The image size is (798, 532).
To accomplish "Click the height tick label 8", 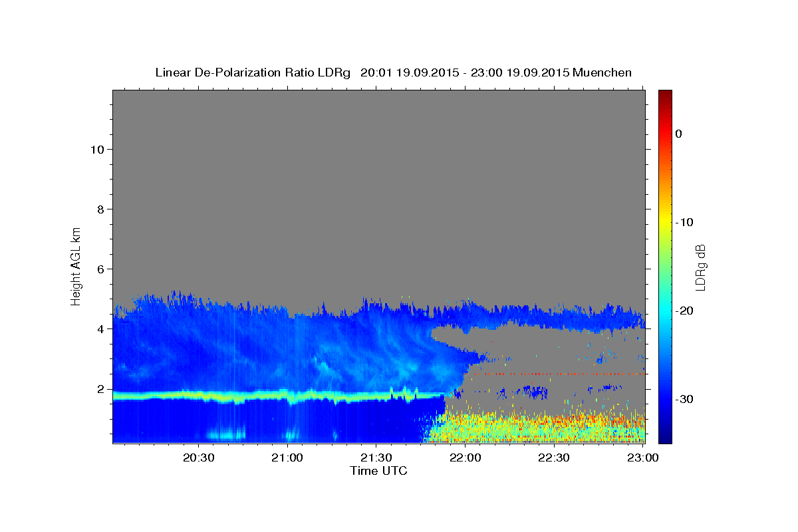I will click(x=99, y=209).
